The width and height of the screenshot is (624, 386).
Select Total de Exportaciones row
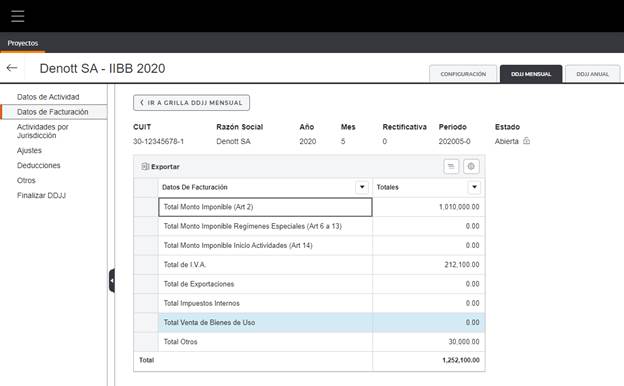point(310,284)
